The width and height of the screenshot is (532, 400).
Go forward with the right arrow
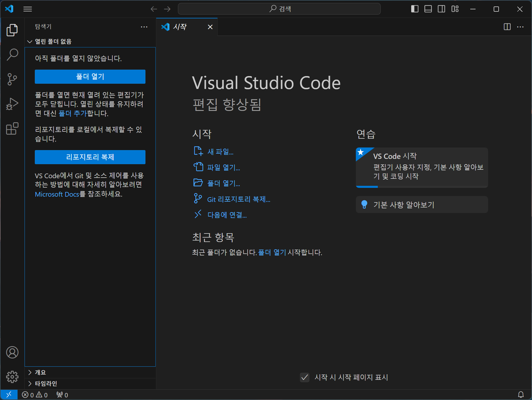click(167, 9)
